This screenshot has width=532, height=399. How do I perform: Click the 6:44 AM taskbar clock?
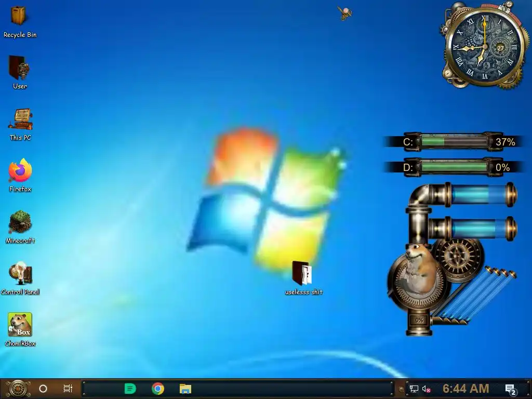click(x=465, y=389)
